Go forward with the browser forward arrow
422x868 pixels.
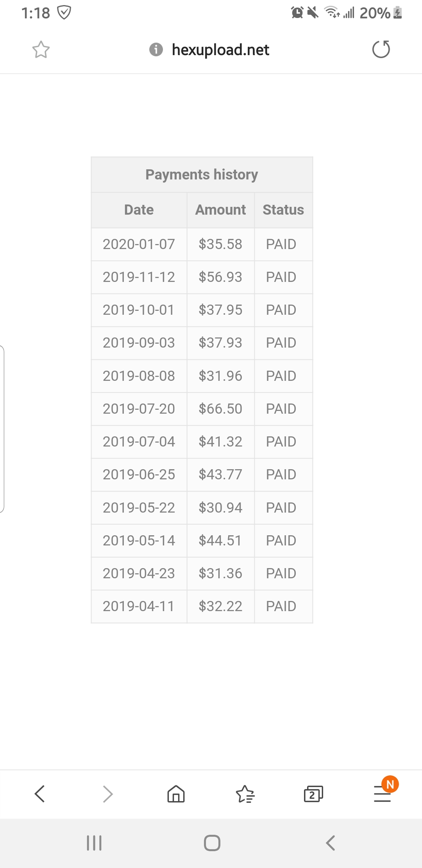coord(108,794)
